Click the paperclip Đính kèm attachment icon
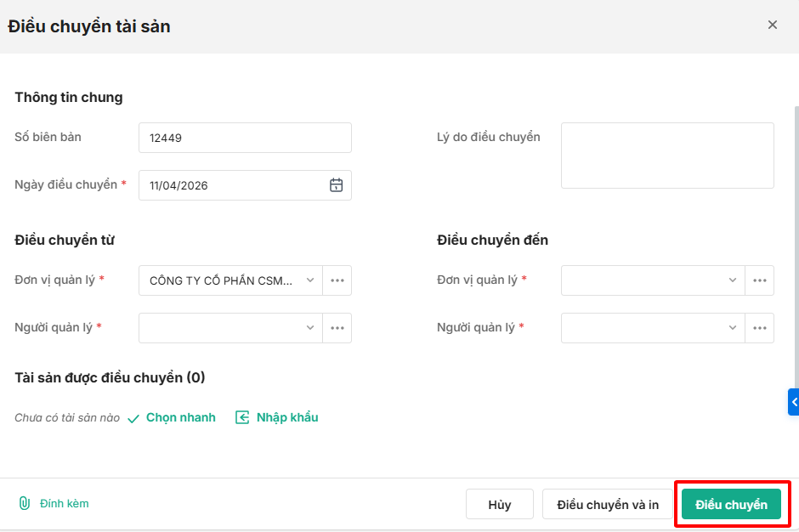This screenshot has height=532, width=799. (x=25, y=503)
